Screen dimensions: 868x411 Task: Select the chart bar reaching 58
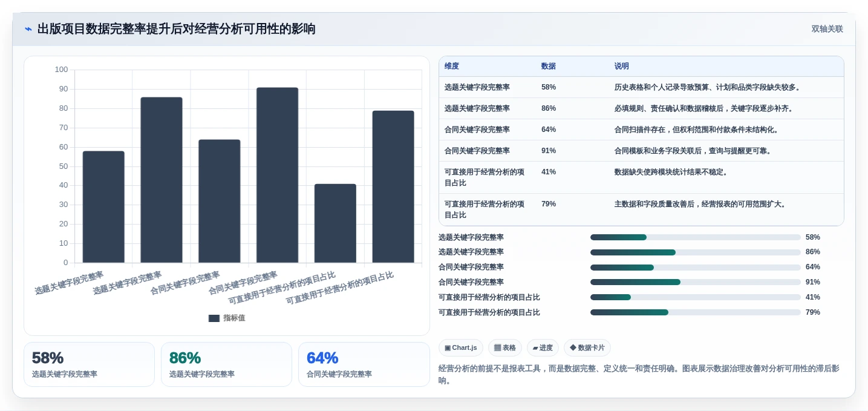click(103, 206)
